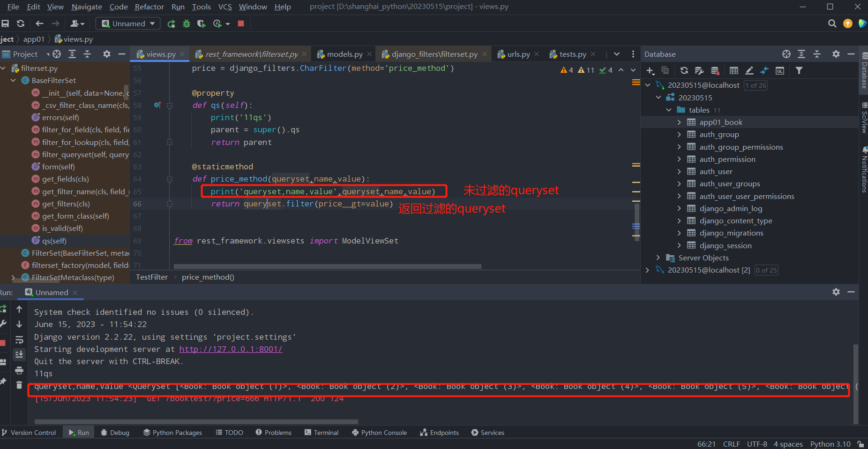Open the Terminal tool window

coord(322,433)
